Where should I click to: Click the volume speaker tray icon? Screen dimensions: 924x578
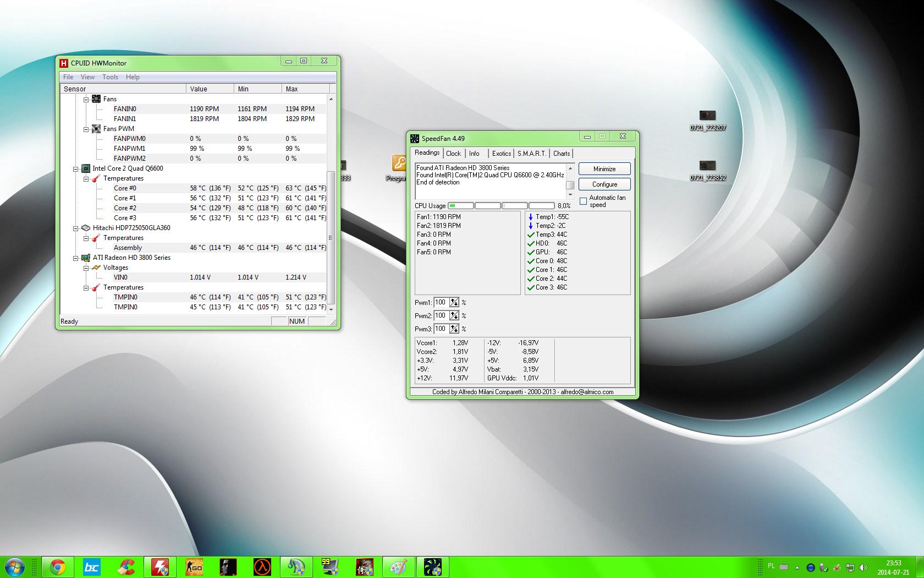click(863, 568)
